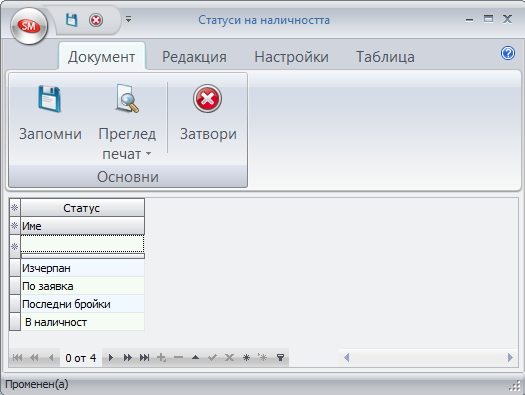Switch to the Таблица tab

[x=385, y=57]
